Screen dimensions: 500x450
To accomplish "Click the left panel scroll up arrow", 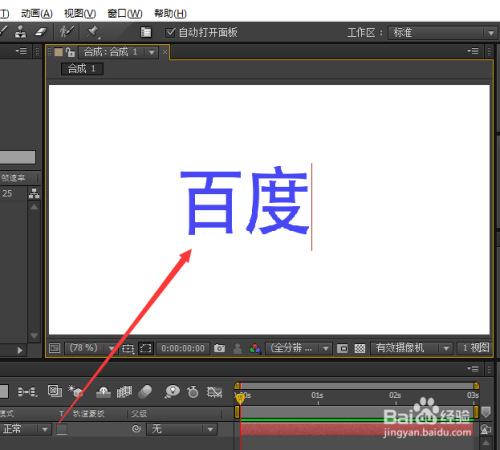I will tap(34, 207).
